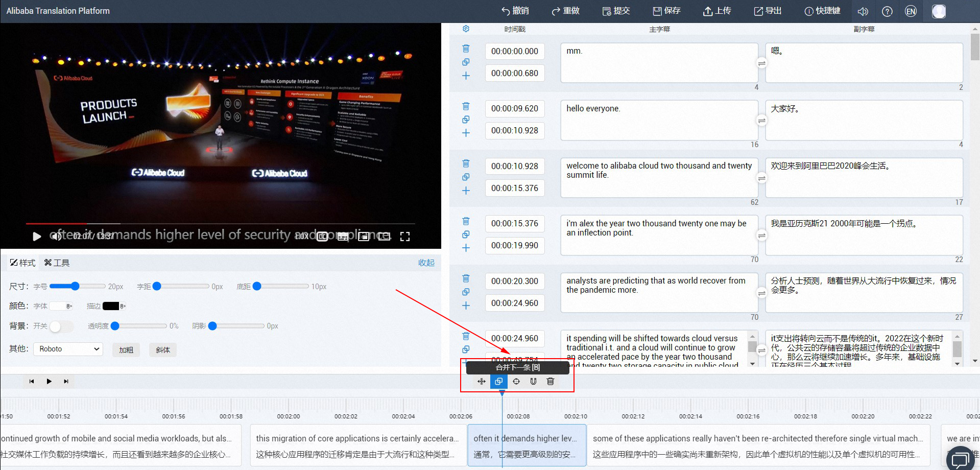Edit the 00:00:09.620 start time field

point(515,108)
